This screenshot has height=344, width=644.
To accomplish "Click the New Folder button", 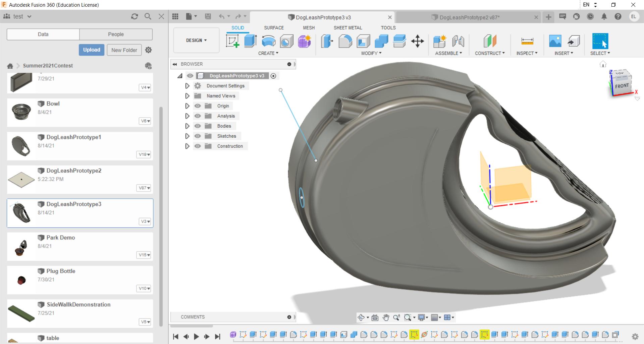I will click(124, 50).
